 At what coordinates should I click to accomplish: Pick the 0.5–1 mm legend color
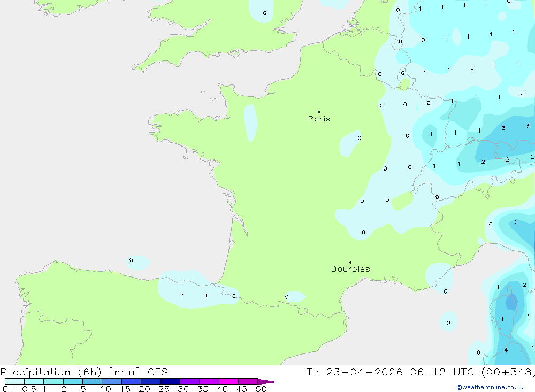click(34, 381)
